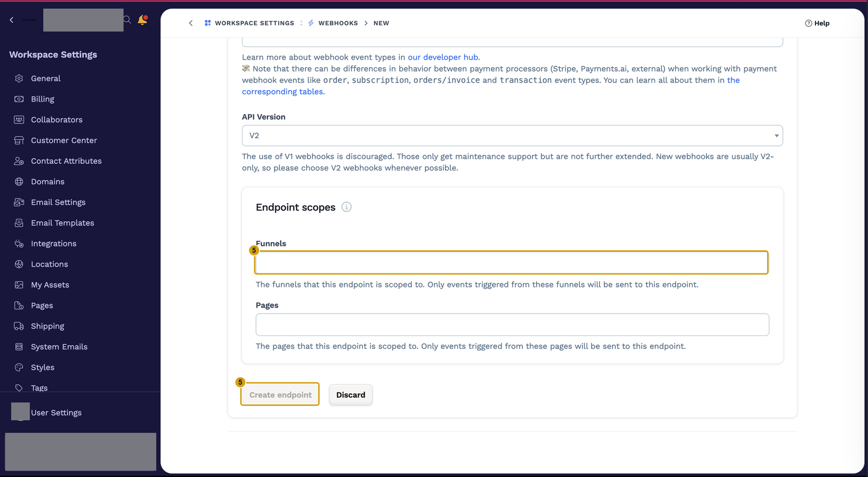Click the System Emails icon
The image size is (868, 477).
click(x=19, y=346)
